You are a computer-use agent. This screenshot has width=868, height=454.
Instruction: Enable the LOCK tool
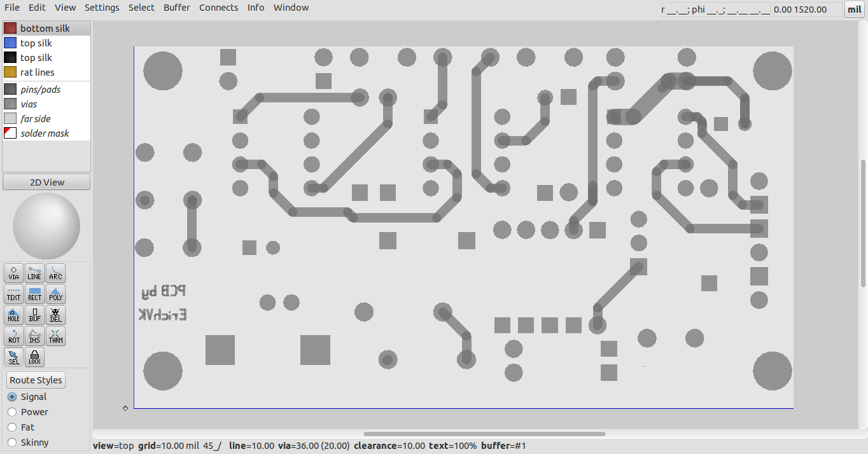pos(34,357)
